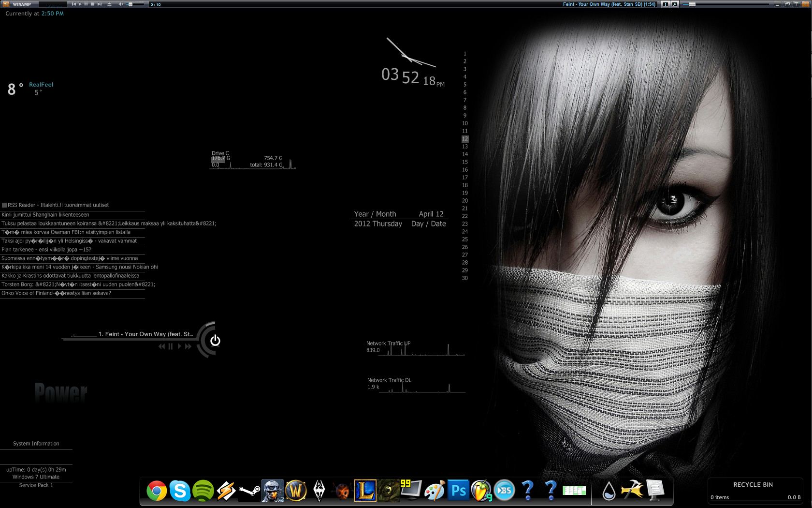The image size is (812, 508).
Task: Launch FL Studio from the dock
Action: 481,491
